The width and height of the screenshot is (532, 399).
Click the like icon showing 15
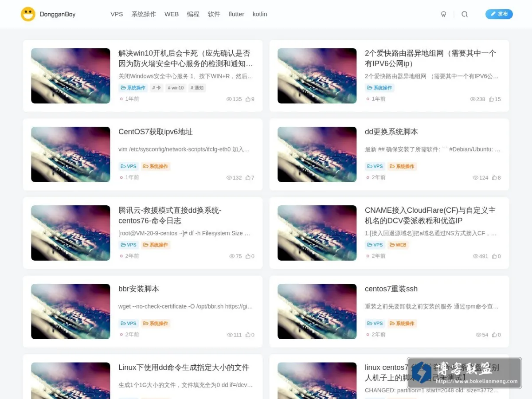tap(492, 99)
